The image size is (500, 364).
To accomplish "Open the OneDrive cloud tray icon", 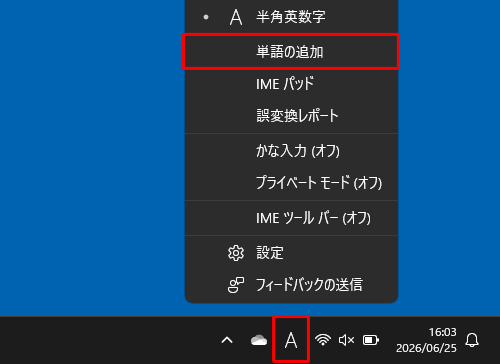I will point(259,340).
